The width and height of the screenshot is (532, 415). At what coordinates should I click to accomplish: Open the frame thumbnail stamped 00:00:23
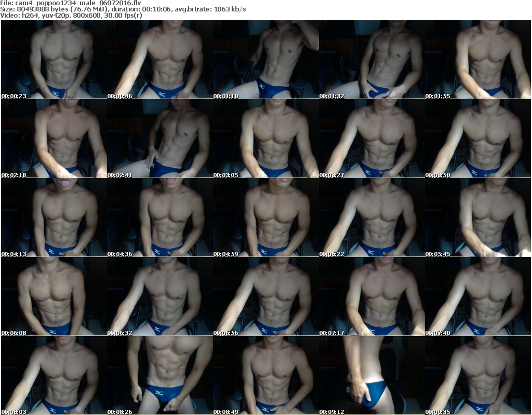pyautogui.click(x=54, y=60)
